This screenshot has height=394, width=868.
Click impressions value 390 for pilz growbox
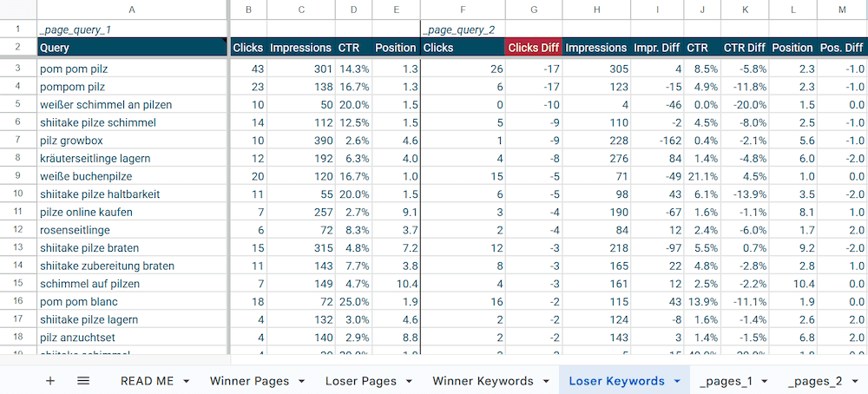pos(301,141)
